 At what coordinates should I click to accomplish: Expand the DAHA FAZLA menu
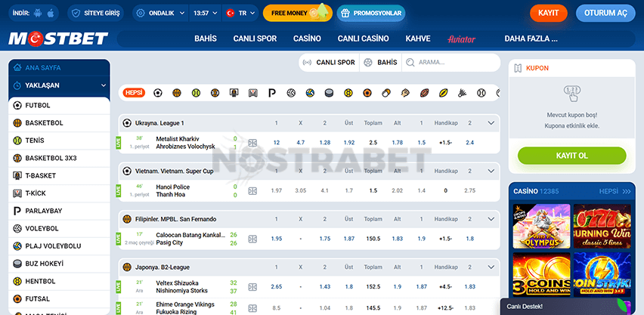531,39
